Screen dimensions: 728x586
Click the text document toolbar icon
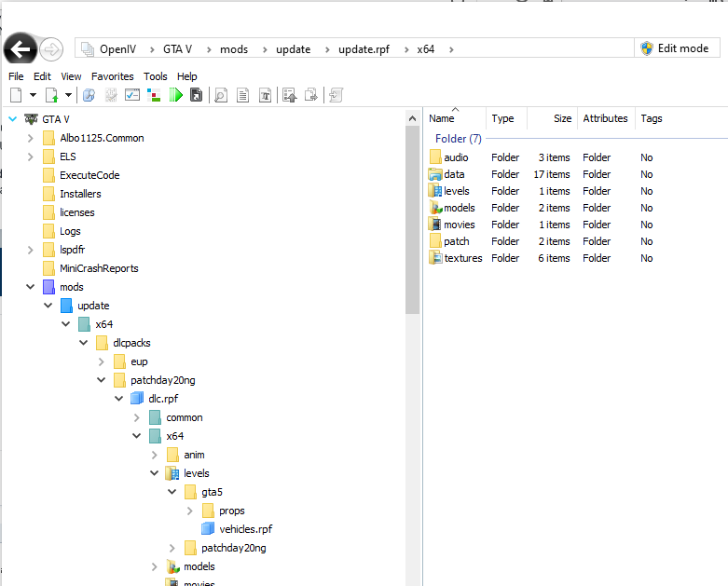pos(242,95)
